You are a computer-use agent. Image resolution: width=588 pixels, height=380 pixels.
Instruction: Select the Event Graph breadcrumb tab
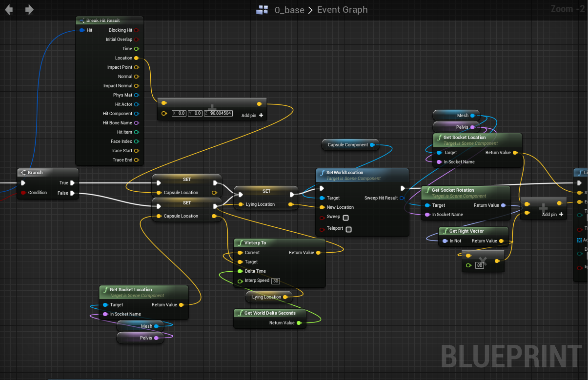(x=342, y=9)
